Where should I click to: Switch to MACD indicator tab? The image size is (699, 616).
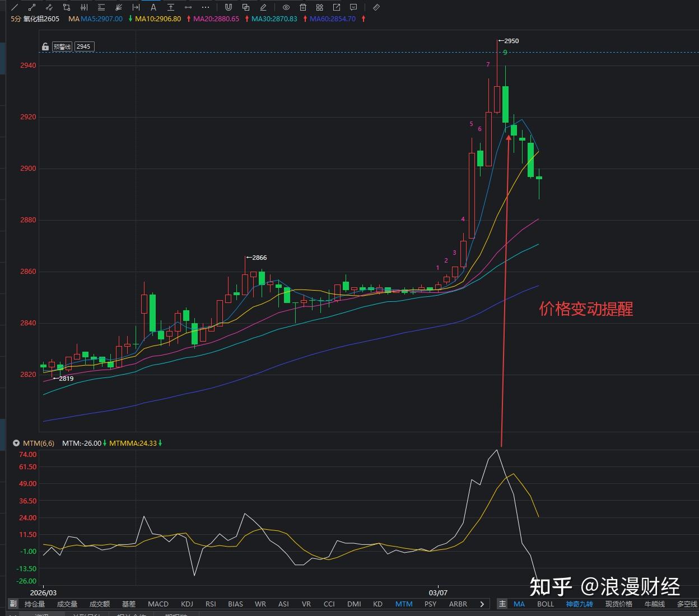click(158, 604)
